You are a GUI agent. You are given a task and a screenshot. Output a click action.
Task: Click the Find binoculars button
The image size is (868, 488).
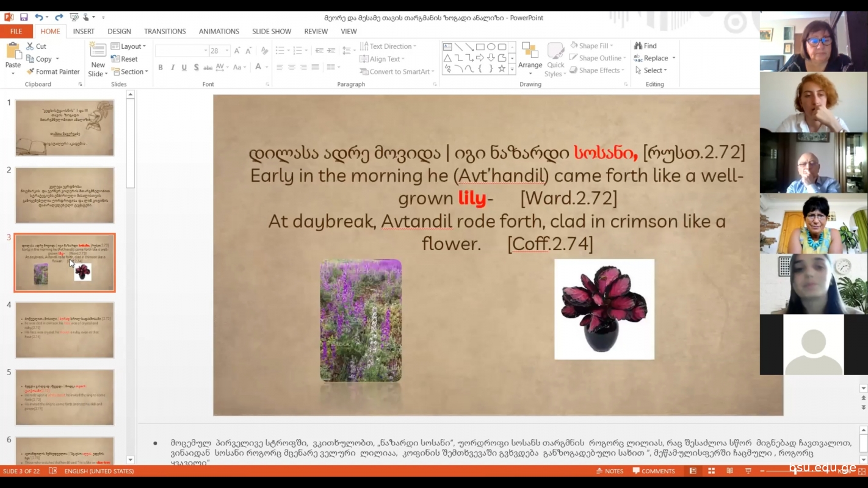tap(645, 46)
